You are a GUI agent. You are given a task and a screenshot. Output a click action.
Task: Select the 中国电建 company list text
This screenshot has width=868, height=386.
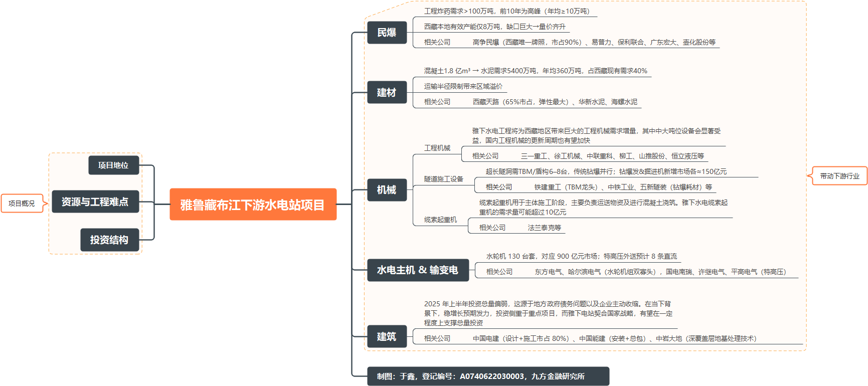click(x=614, y=338)
